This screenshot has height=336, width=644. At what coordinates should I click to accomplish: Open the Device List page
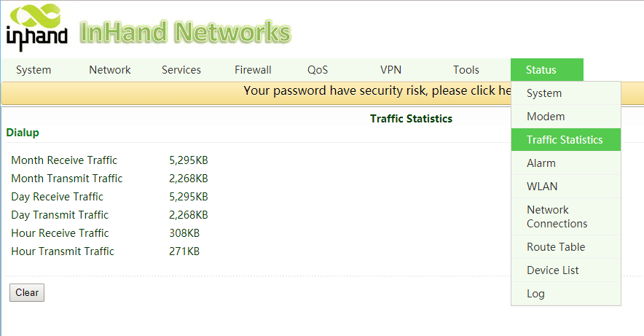pyautogui.click(x=553, y=270)
